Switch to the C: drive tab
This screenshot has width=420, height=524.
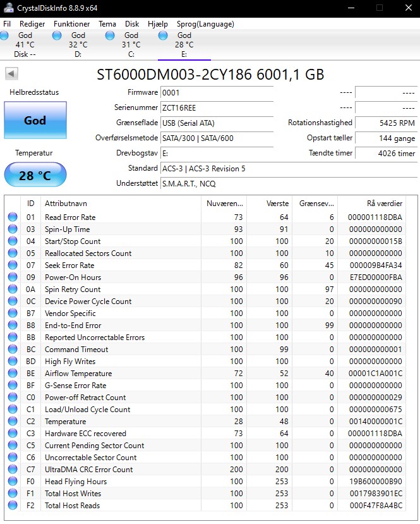[131, 45]
